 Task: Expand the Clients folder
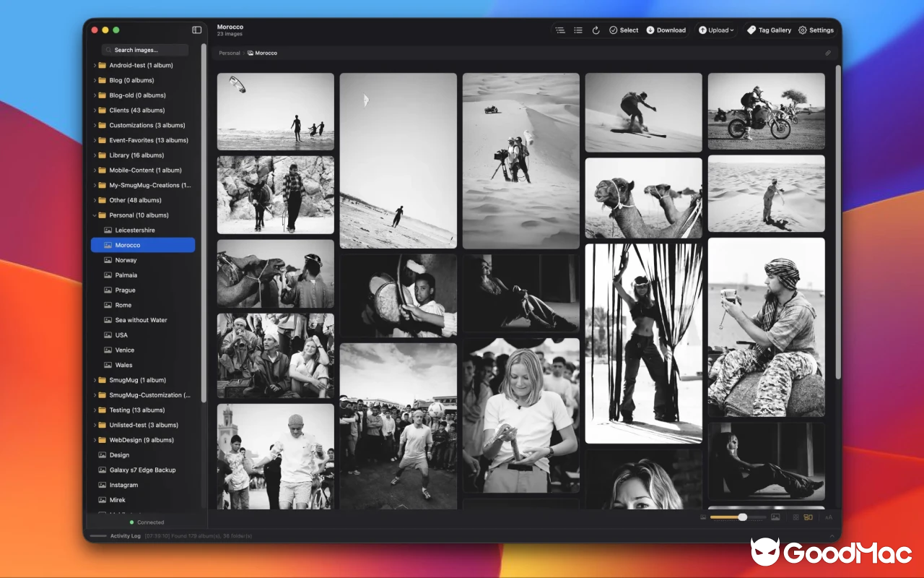[93, 110]
